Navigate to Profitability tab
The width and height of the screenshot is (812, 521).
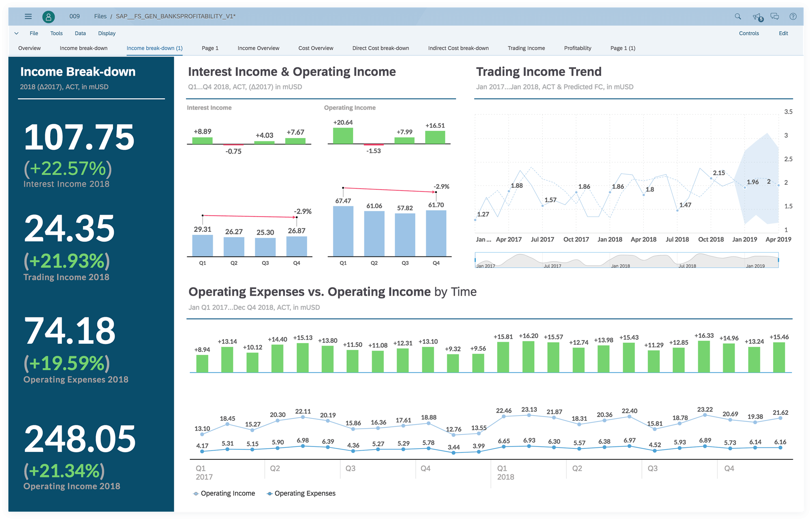577,48
